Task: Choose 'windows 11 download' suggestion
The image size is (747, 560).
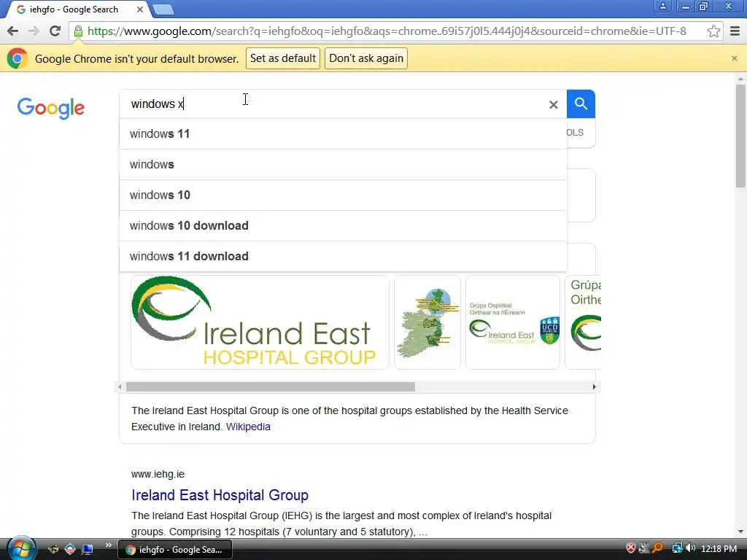Action: [x=343, y=256]
